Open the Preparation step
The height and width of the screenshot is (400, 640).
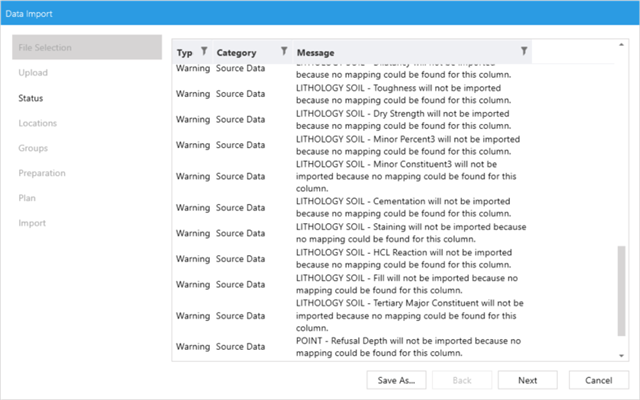[42, 173]
